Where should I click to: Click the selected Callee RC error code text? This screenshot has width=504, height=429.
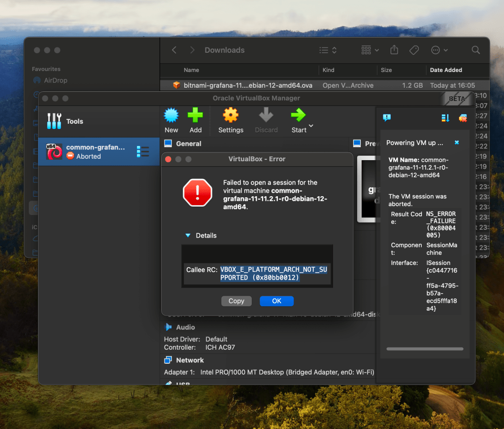click(273, 273)
